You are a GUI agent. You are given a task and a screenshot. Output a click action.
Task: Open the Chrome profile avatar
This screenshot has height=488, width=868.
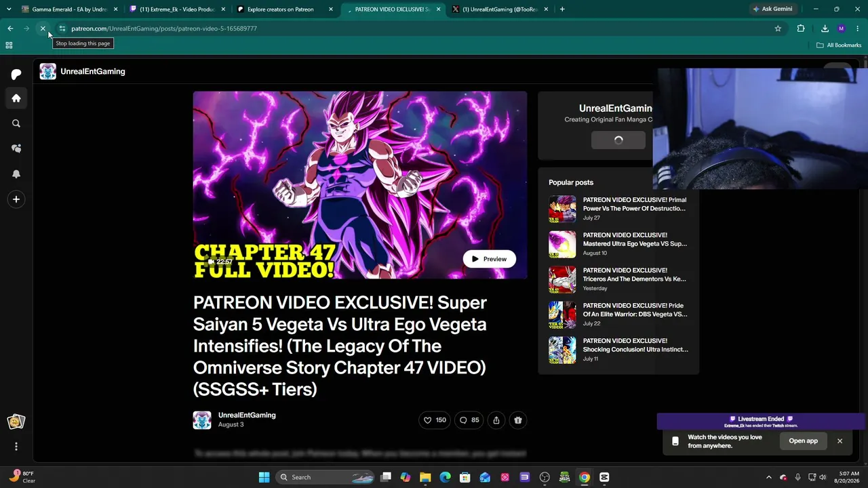click(x=842, y=28)
